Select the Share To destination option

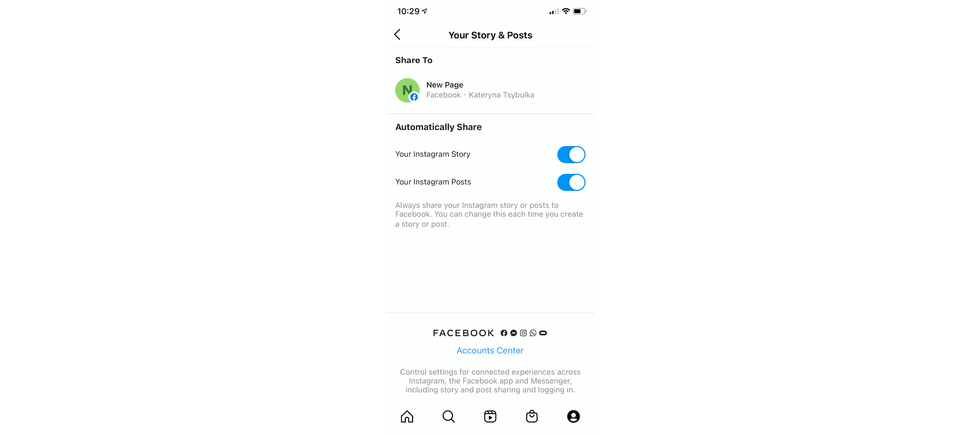pyautogui.click(x=490, y=90)
